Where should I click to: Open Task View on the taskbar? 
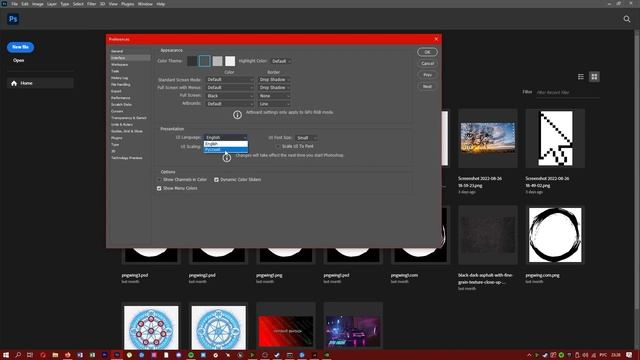(30, 355)
